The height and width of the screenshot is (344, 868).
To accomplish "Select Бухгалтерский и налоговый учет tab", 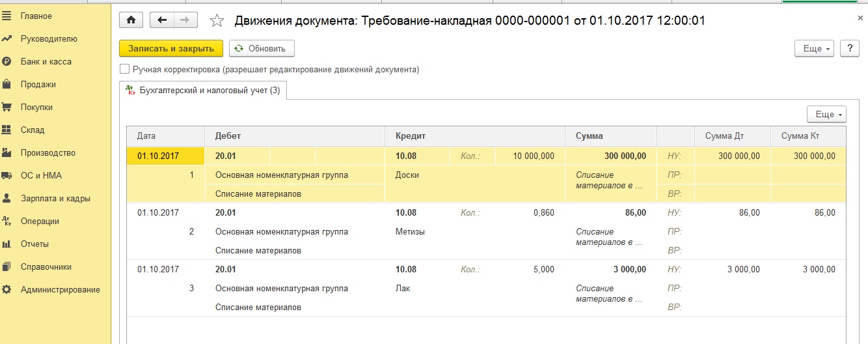I will pos(203,91).
